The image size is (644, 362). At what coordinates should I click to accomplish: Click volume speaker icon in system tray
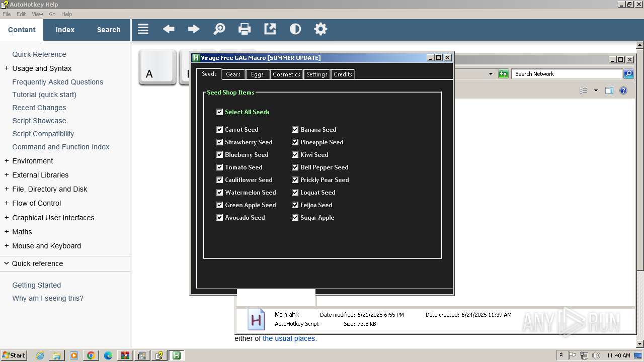pos(596,355)
